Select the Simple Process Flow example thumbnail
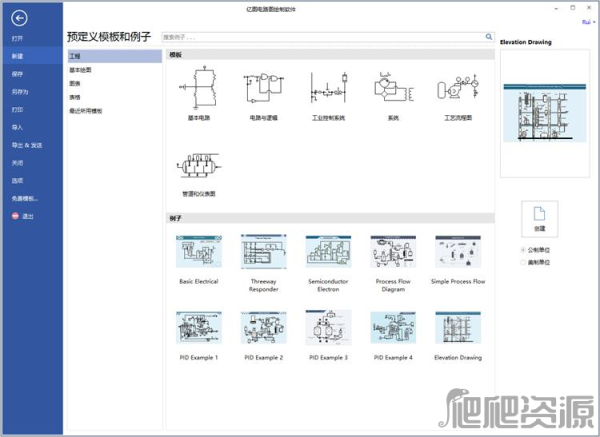The image size is (600, 437). pos(458,251)
